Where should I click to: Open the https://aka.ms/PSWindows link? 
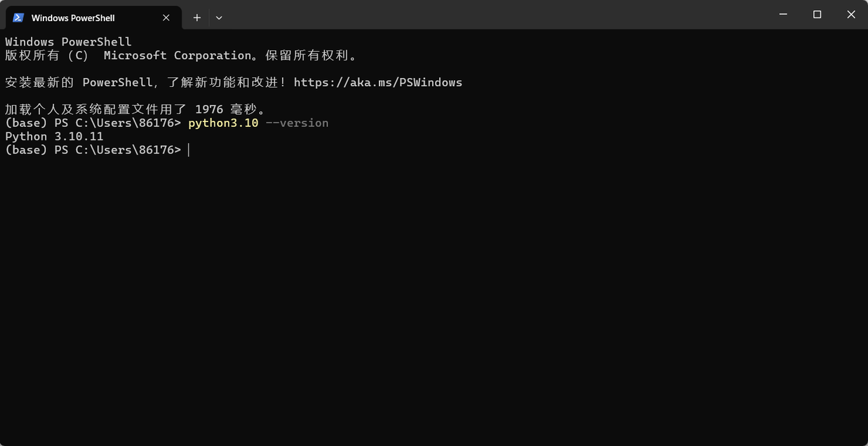click(378, 82)
